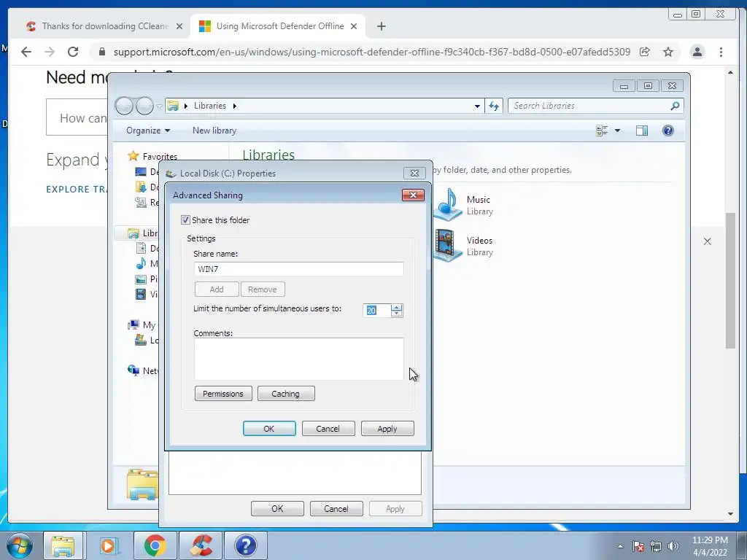This screenshot has width=747, height=560.
Task: Select the Network icon in navigation pane
Action: point(133,370)
